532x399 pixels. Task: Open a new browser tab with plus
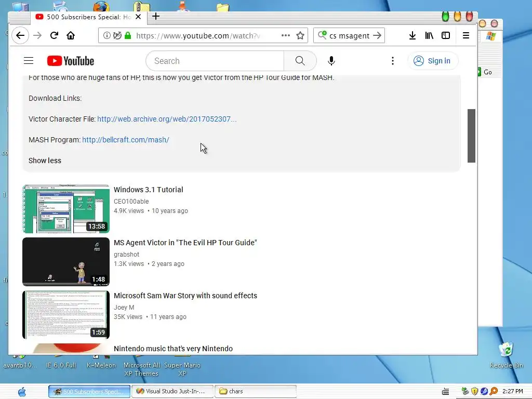[x=156, y=16]
